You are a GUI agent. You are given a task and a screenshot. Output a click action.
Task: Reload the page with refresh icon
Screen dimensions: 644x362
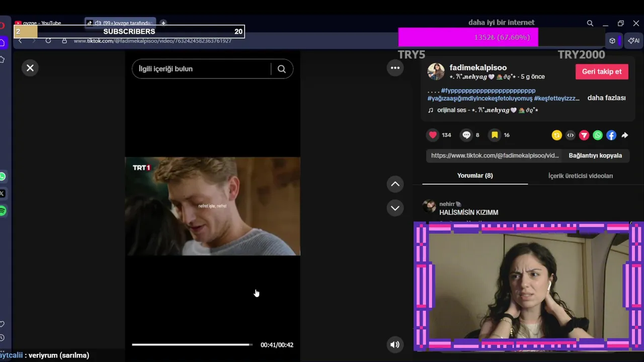[48, 41]
